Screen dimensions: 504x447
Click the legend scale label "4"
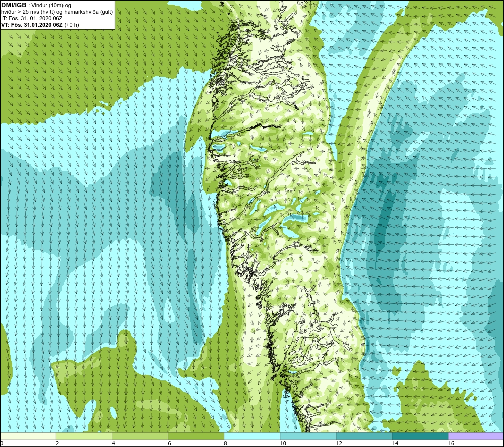click(x=113, y=443)
